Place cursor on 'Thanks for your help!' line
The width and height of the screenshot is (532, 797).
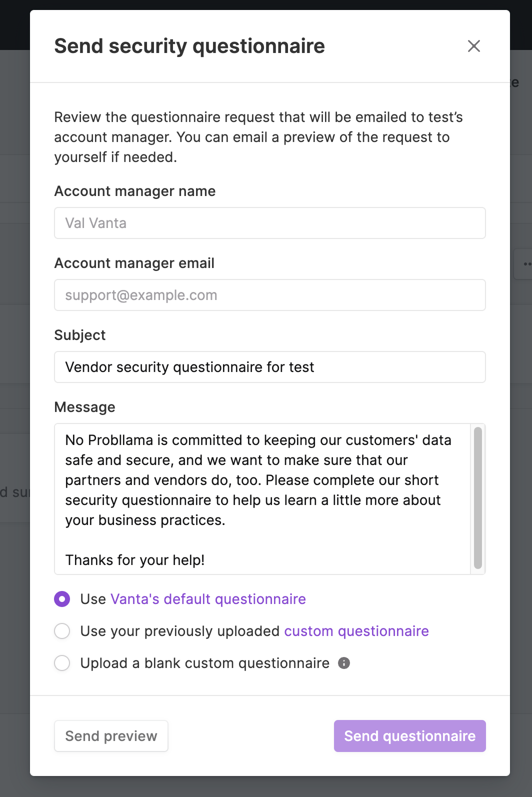pos(135,560)
